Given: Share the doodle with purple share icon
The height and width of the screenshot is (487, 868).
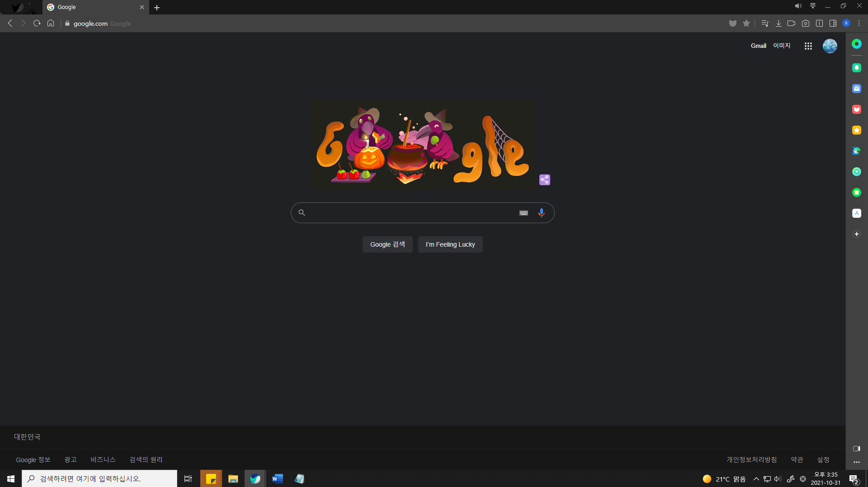Looking at the screenshot, I should click(545, 180).
